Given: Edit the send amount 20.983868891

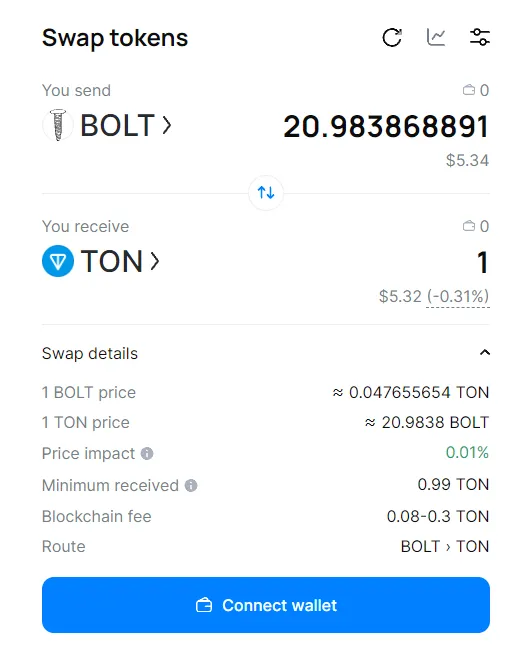Looking at the screenshot, I should click(386, 126).
